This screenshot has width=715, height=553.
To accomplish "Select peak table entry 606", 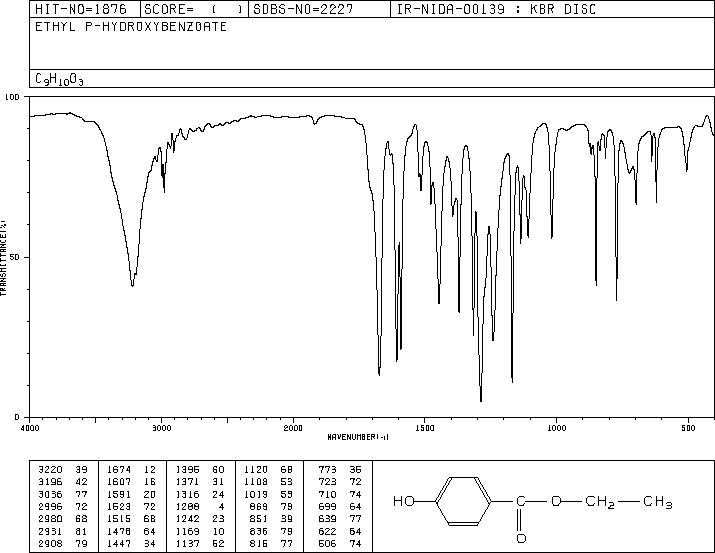I will click(327, 543).
